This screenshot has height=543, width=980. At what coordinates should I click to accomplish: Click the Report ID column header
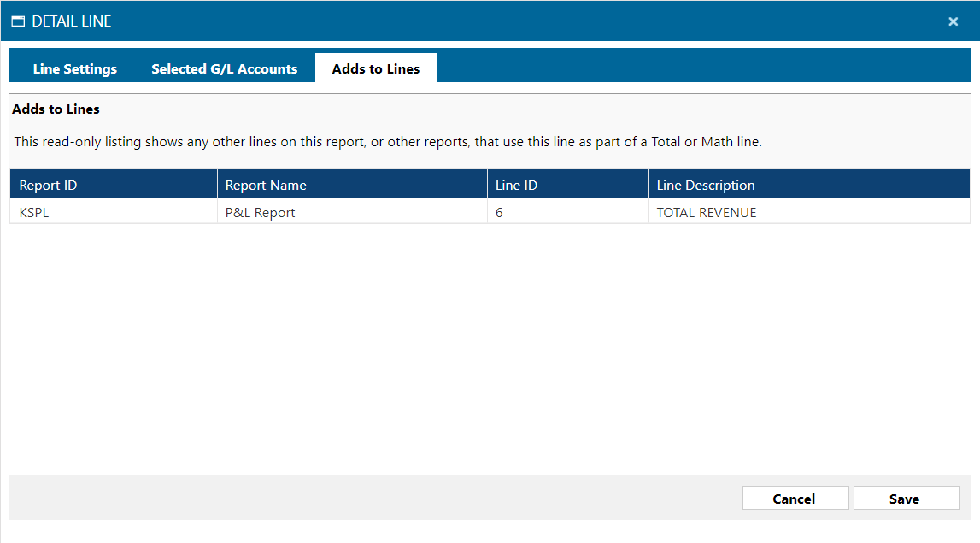tap(48, 185)
